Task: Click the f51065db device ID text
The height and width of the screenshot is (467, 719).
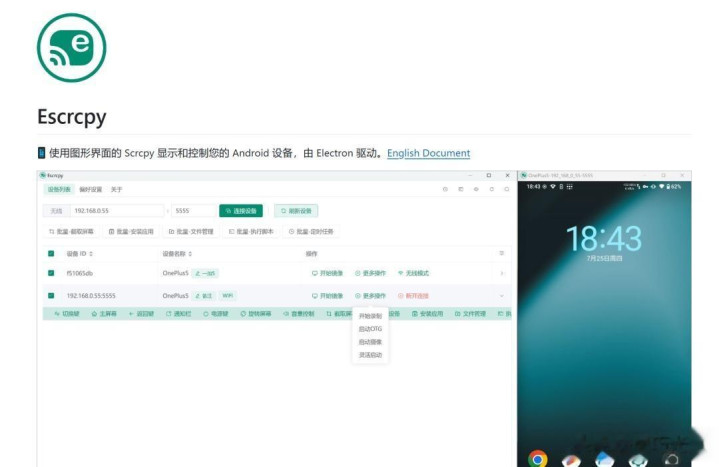Action: [80, 273]
